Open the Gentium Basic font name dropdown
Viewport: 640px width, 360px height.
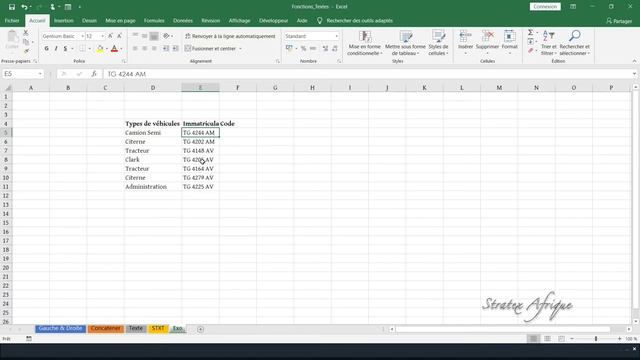[82, 36]
